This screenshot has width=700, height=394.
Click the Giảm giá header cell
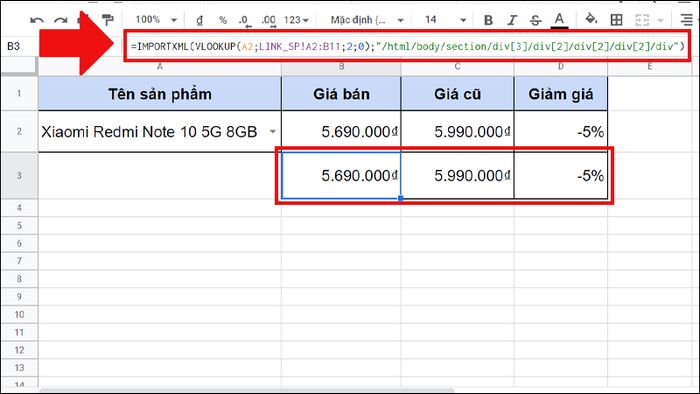[x=561, y=94]
